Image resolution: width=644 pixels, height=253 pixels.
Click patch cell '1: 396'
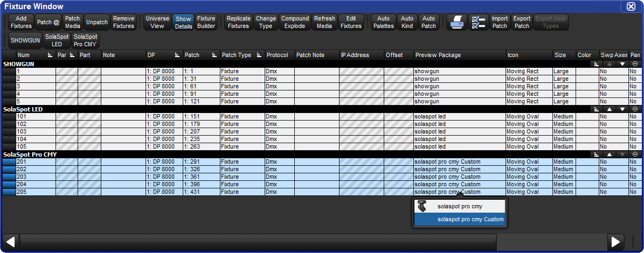[x=201, y=185]
